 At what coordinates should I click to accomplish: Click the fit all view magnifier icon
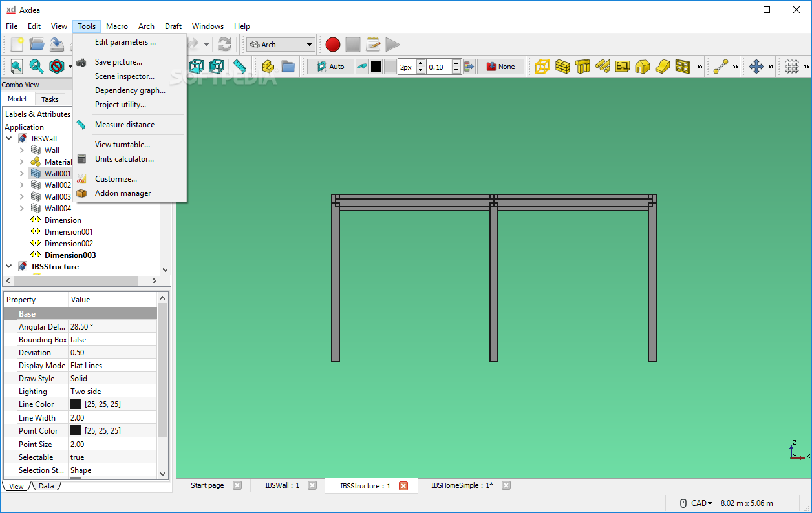[x=16, y=67]
